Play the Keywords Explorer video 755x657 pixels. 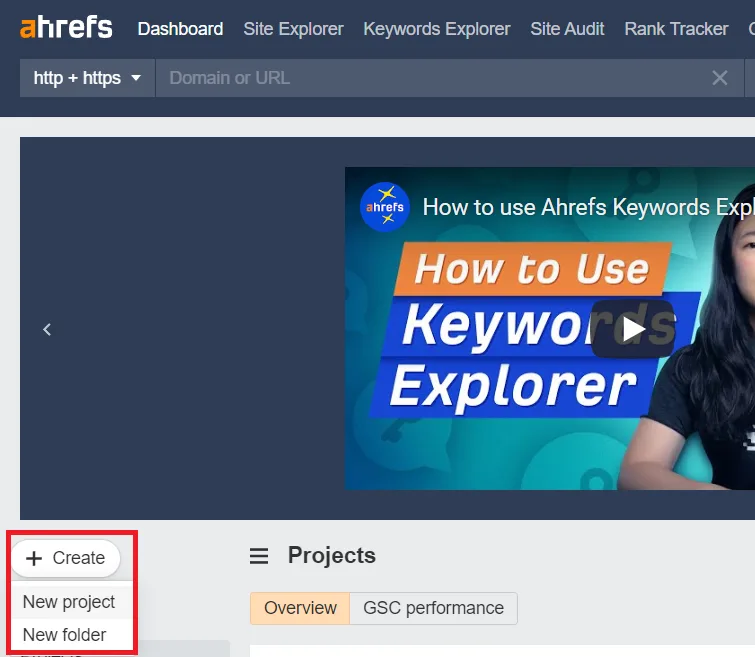[x=633, y=329]
